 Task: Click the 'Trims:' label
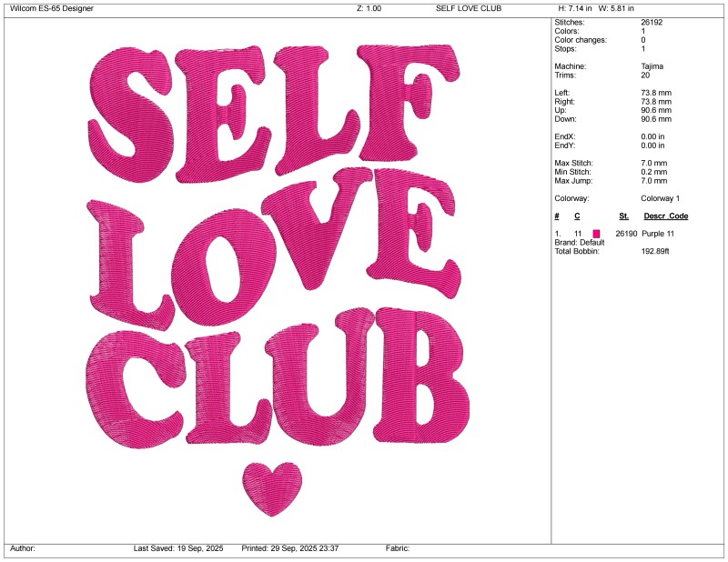(565, 75)
